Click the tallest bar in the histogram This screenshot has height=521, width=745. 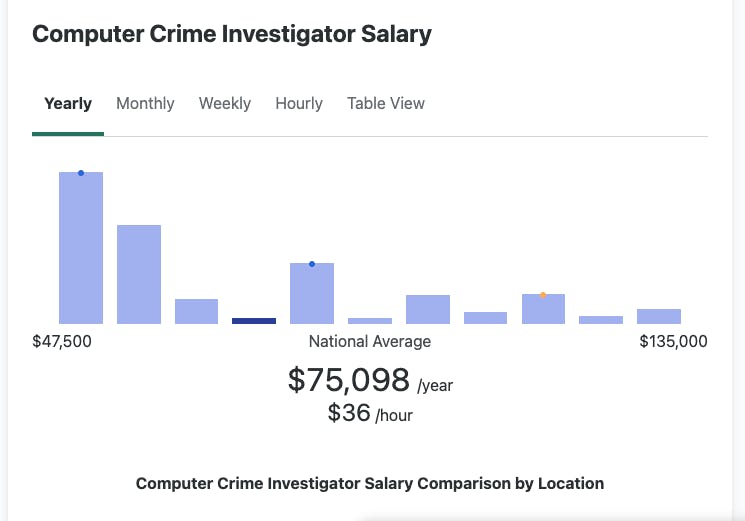click(x=81, y=250)
